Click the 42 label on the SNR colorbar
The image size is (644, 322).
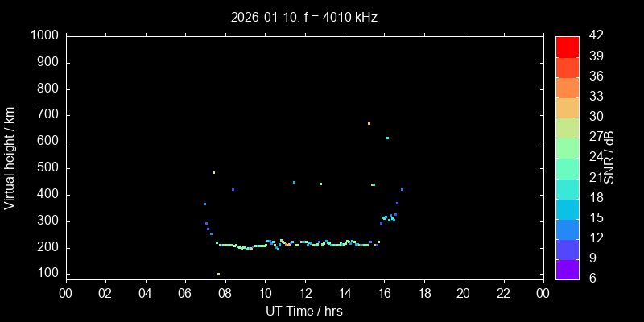tap(596, 35)
